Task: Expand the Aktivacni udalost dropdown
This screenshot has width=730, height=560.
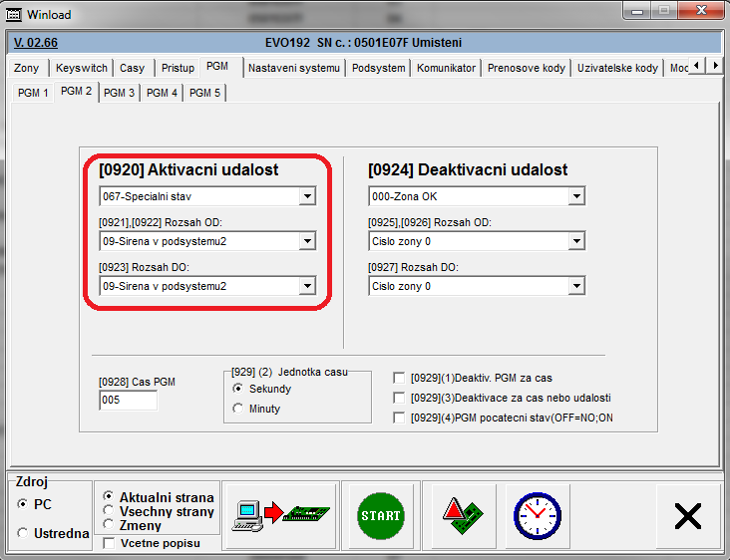Action: click(307, 197)
